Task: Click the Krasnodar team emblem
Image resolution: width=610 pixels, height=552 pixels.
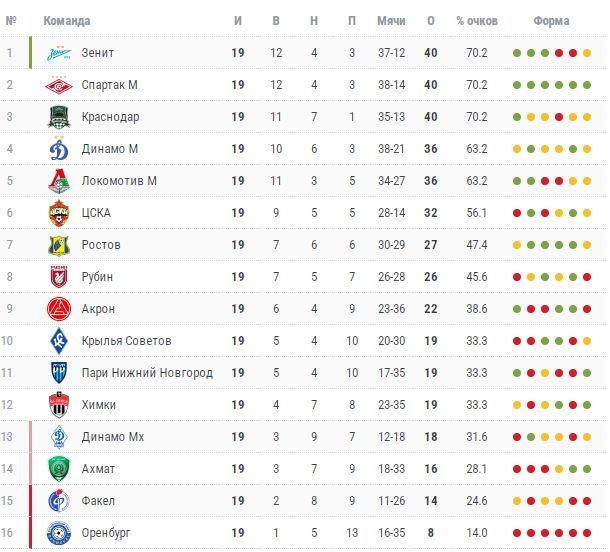Action: click(x=59, y=117)
